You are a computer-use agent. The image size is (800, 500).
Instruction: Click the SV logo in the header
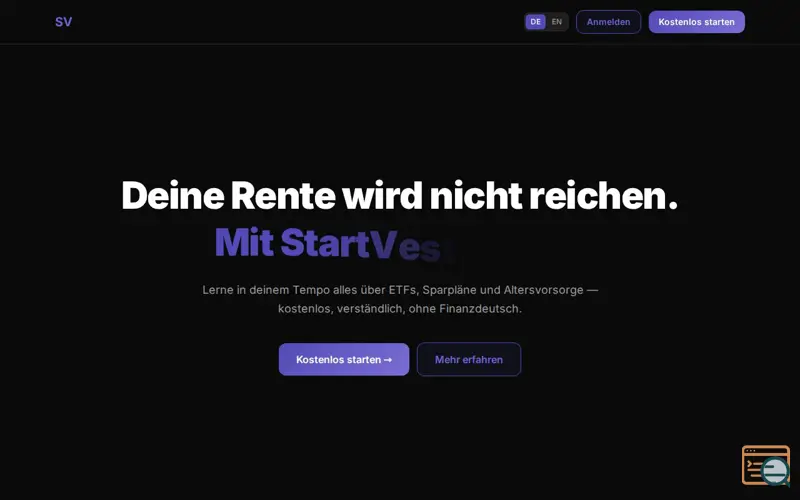63,22
